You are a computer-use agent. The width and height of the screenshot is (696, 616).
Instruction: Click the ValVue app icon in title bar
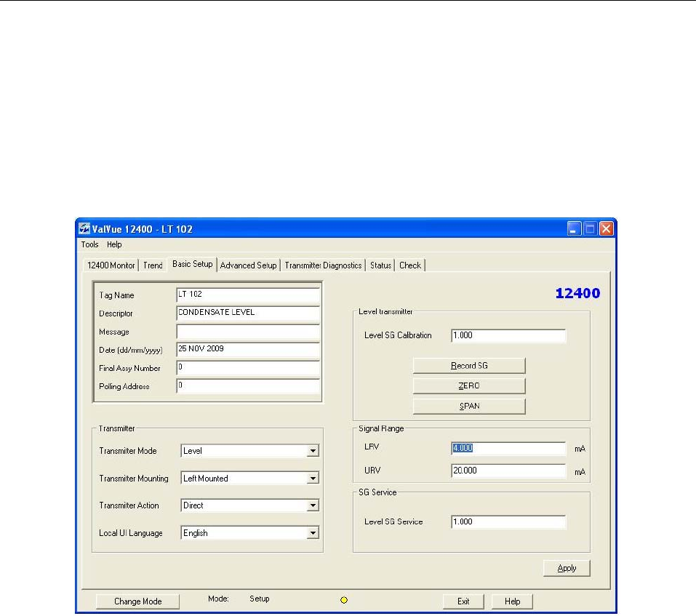[x=84, y=228]
